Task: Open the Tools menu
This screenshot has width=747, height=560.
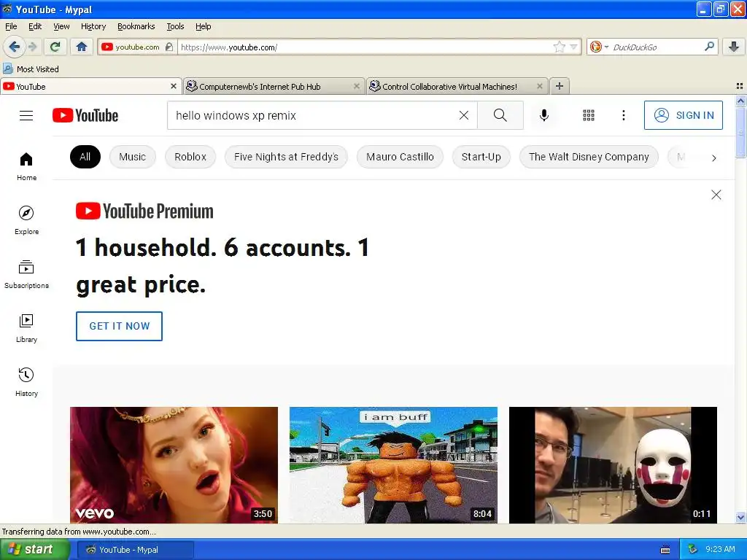Action: (x=175, y=26)
